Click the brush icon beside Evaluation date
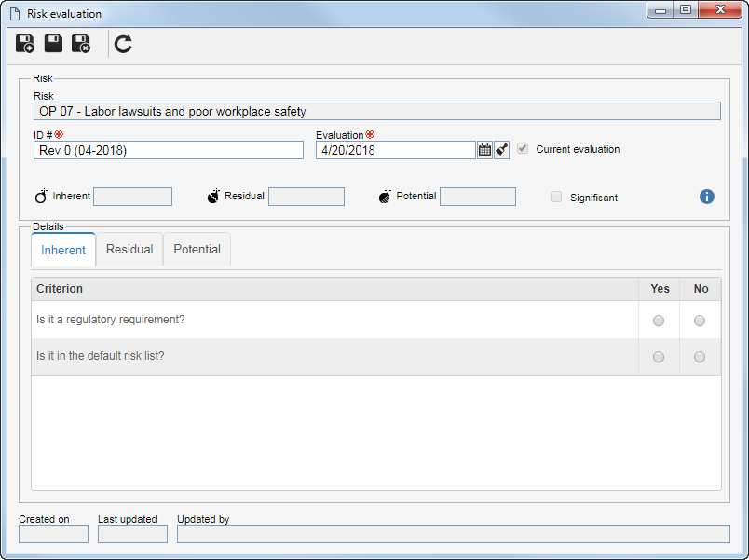This screenshot has height=560, width=749. 501,150
